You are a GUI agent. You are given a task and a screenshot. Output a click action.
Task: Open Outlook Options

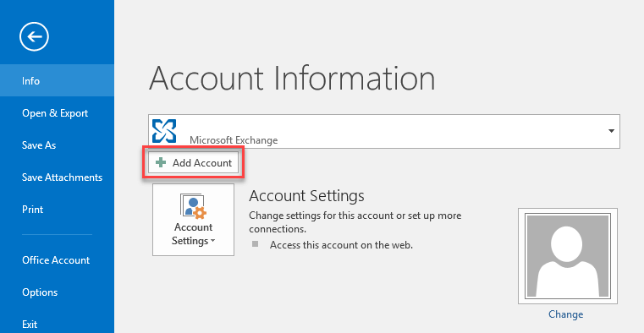(x=57, y=292)
